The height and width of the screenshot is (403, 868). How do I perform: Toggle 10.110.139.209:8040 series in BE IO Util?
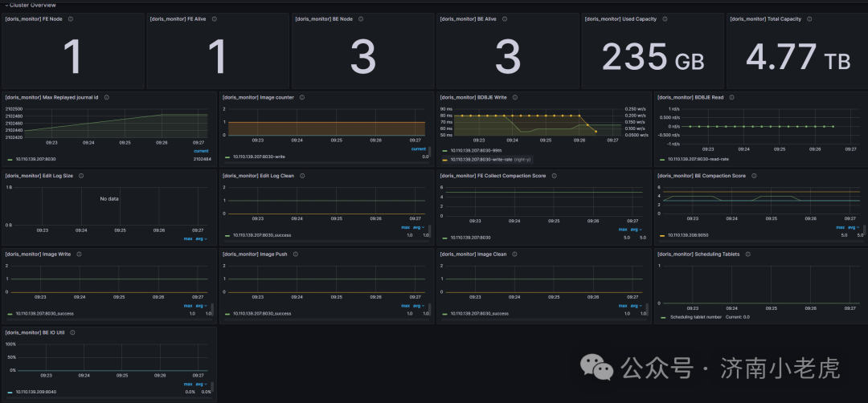pos(36,392)
